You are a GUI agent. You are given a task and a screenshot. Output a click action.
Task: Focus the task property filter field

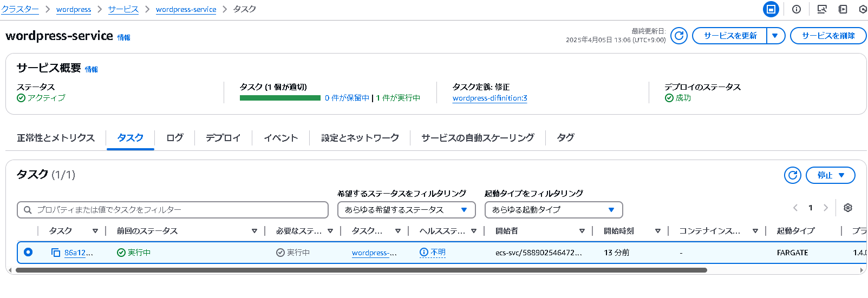coord(173,210)
